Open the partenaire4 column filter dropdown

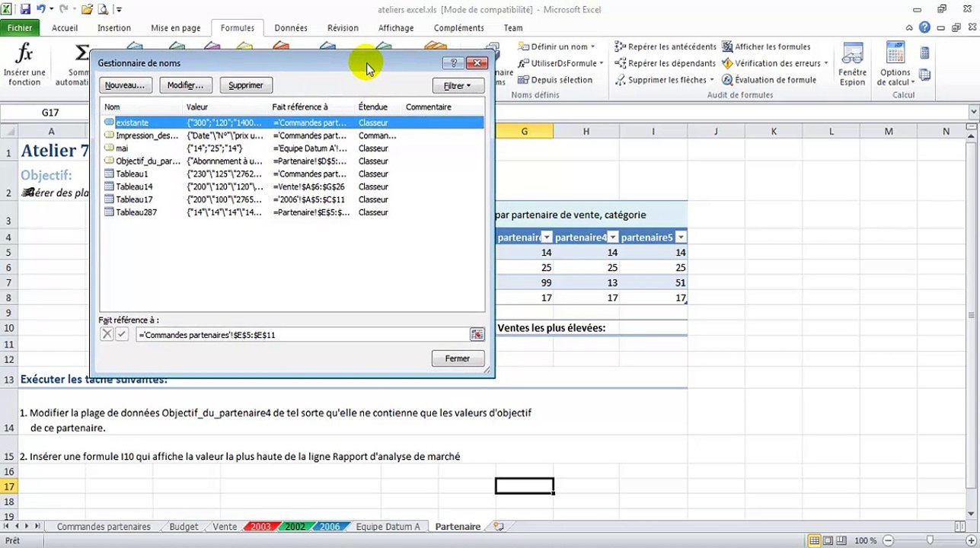(x=612, y=237)
